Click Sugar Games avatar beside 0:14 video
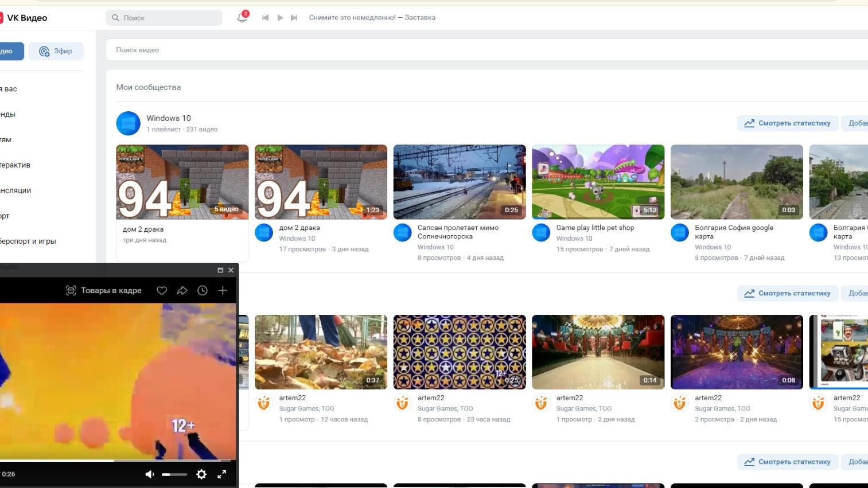This screenshot has height=488, width=868. point(541,403)
